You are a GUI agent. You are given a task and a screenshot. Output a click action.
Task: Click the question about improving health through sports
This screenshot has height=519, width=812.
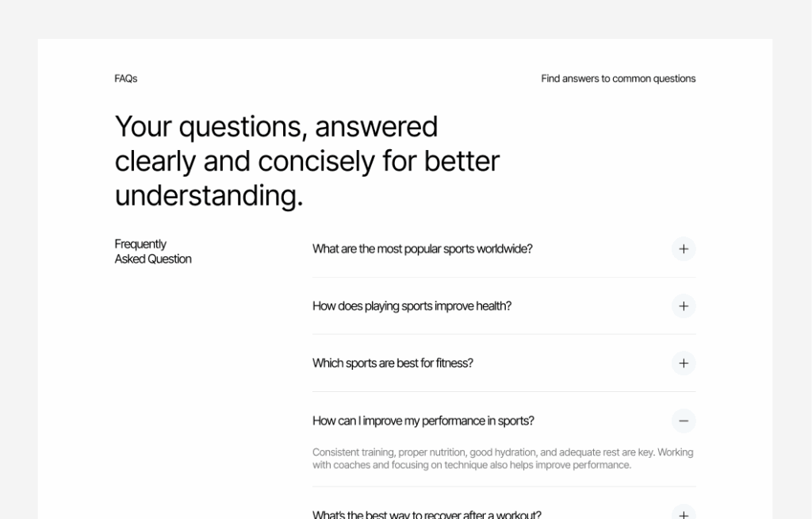click(412, 306)
